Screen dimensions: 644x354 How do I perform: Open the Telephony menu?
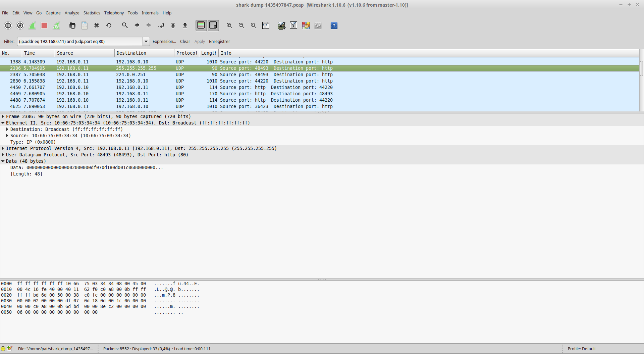tap(114, 13)
